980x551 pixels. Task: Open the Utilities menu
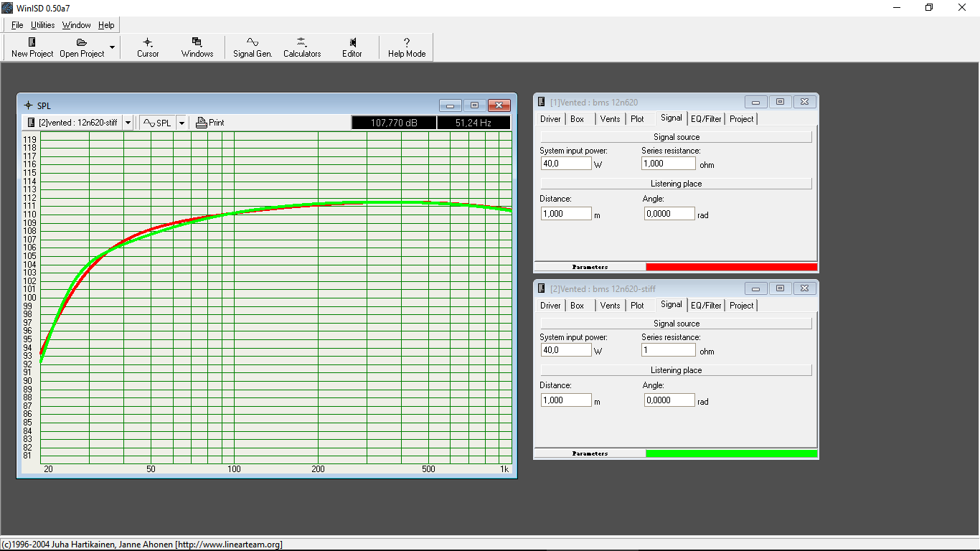coord(43,25)
